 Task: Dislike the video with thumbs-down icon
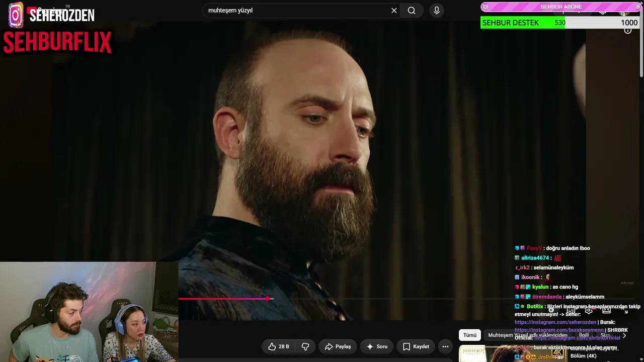click(305, 346)
